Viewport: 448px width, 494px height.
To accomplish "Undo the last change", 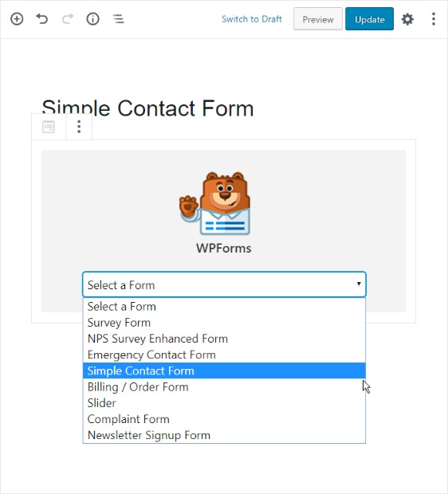I will click(42, 19).
